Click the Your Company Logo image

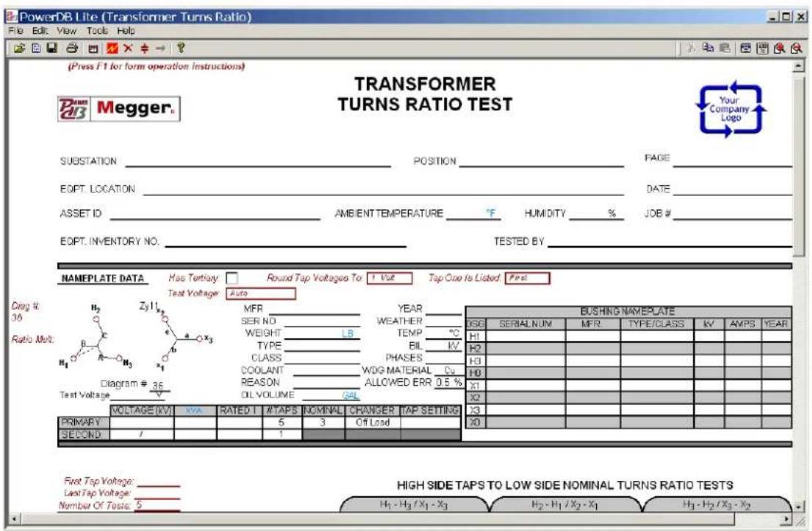coord(731,109)
